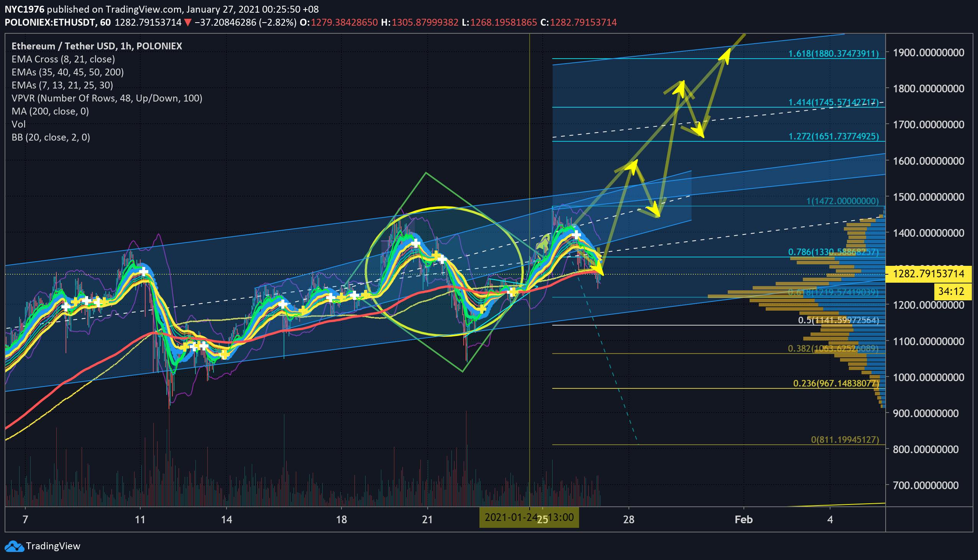Screen dimensions: 978x560
Task: Click the close price C:1282.79153714 value
Action: click(579, 22)
